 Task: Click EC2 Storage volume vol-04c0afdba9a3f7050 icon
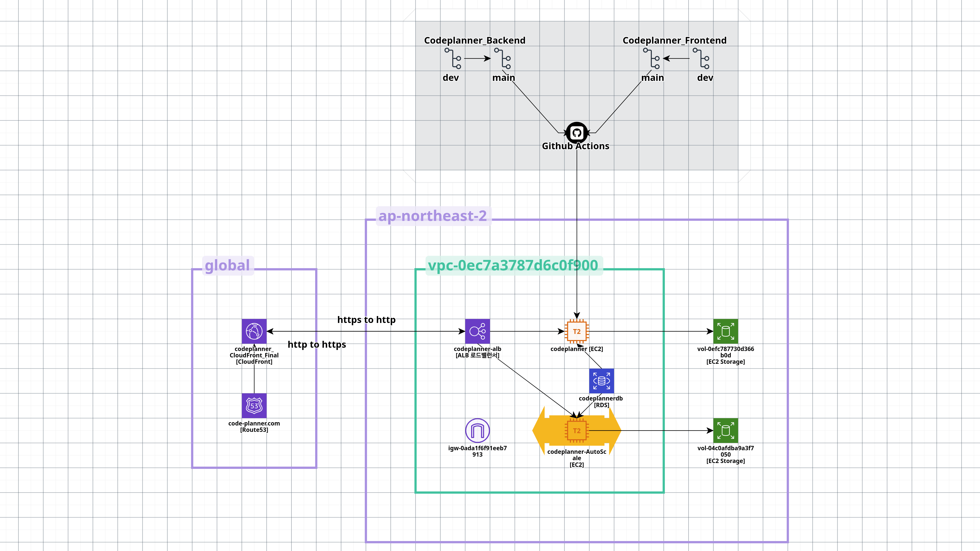click(726, 430)
